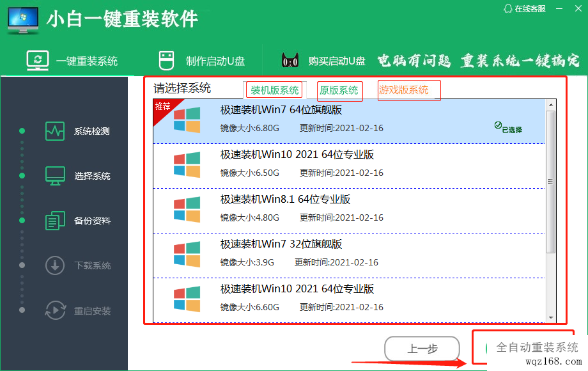Screen dimensions: 588x371
Task: Choose 极速装机Win7 64位旗舰版 system entry
Action: click(349, 121)
